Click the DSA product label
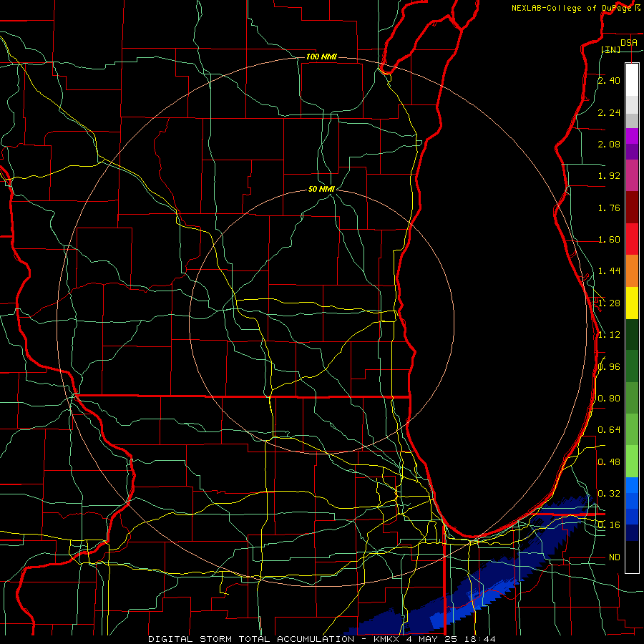Viewport: 644px width, 644px height. pyautogui.click(x=629, y=42)
